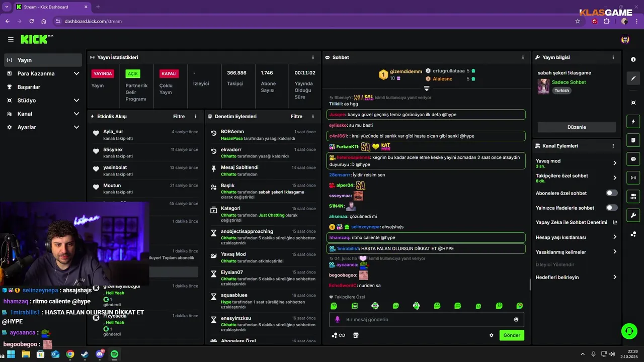Screen dimensions: 644x362
Task: Open the green headset support bubble
Action: (x=629, y=331)
